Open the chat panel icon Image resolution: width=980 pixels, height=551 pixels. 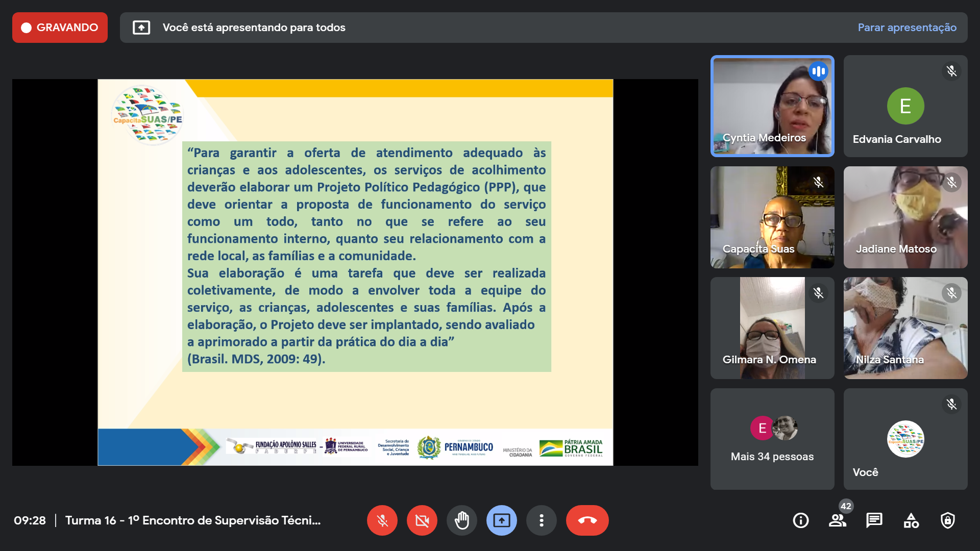point(874,520)
